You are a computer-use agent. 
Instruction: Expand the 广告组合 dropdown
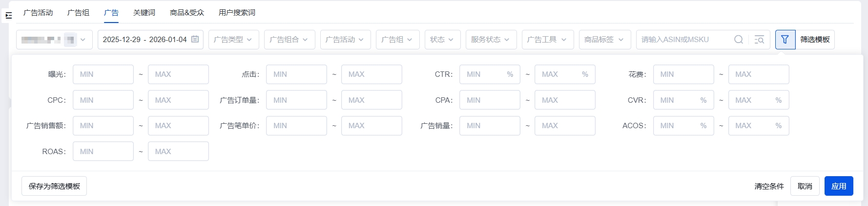(289, 40)
